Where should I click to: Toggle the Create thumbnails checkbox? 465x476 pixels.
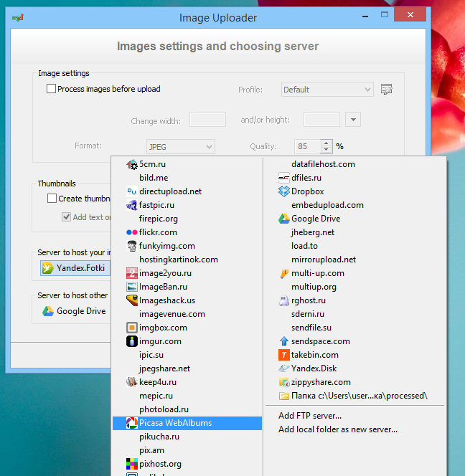click(x=52, y=199)
